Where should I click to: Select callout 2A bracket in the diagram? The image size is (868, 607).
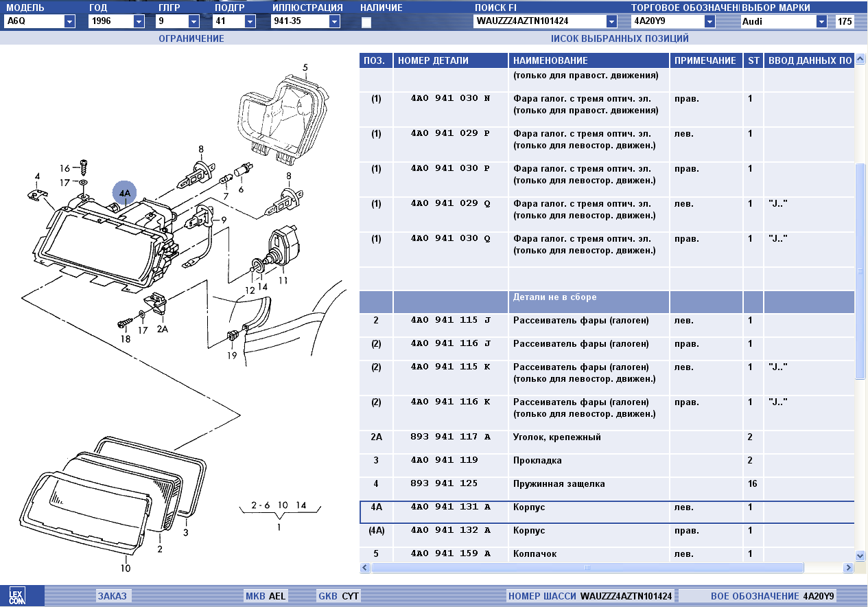coord(163,329)
